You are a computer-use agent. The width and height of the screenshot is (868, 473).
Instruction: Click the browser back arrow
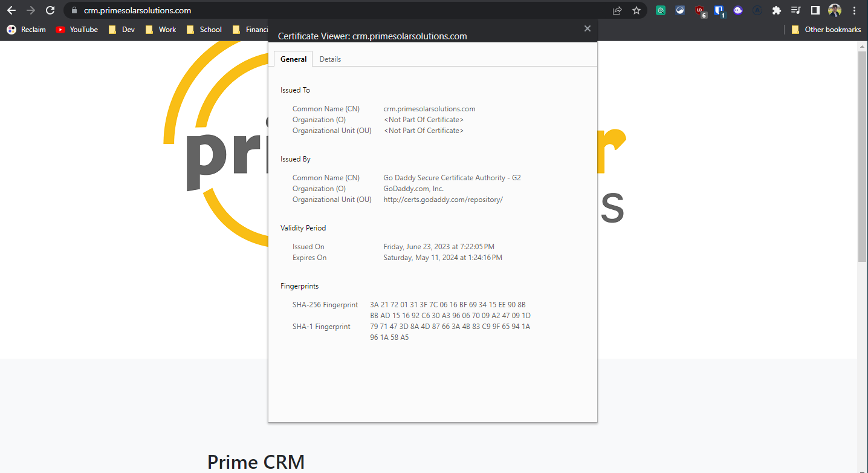[11, 10]
